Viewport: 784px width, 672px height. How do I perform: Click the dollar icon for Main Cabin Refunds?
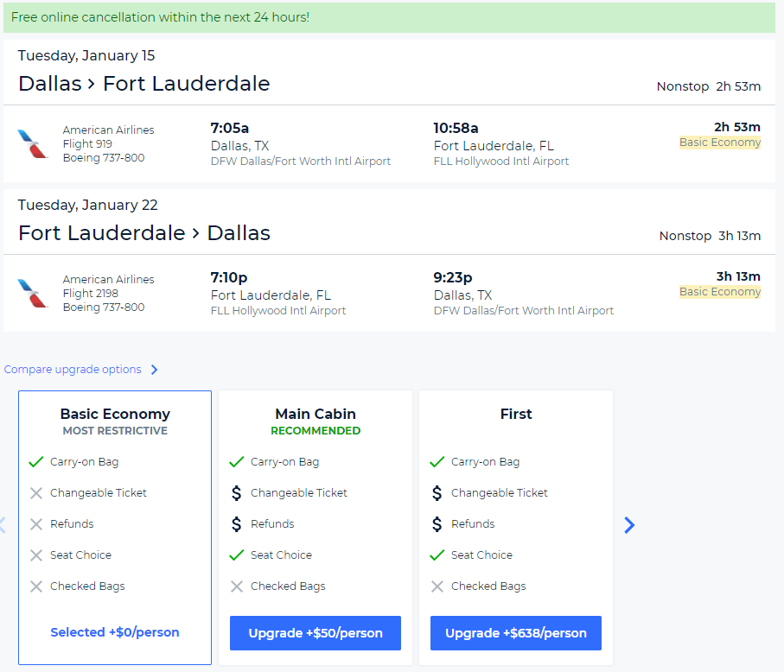(x=237, y=524)
